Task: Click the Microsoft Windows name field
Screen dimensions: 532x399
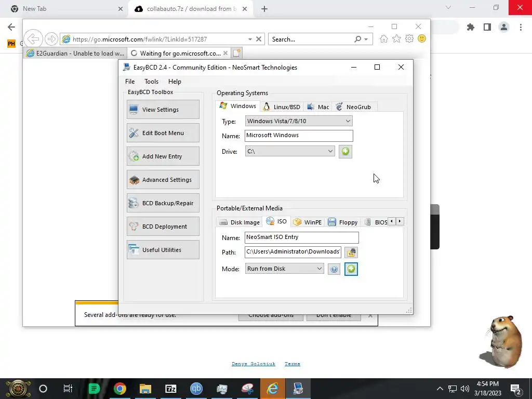Action: [x=299, y=136]
